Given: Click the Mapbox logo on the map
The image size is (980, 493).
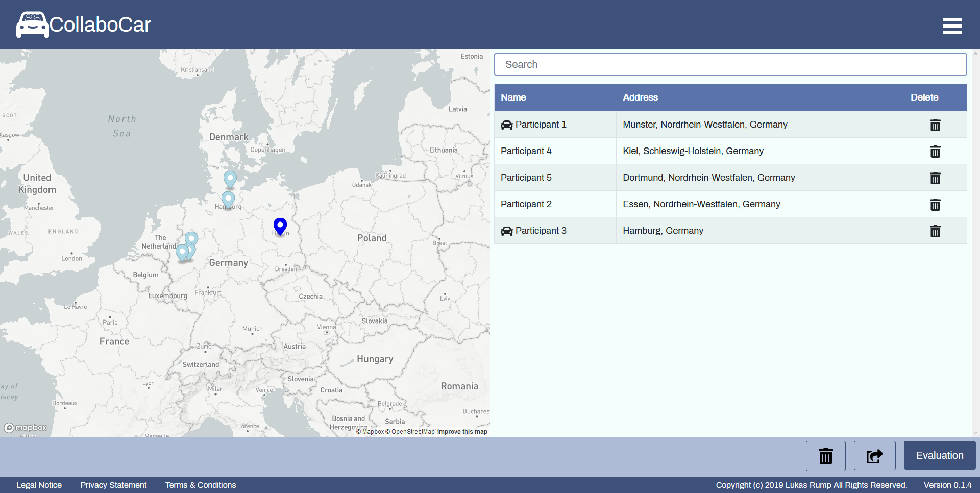Looking at the screenshot, I should pos(26,428).
